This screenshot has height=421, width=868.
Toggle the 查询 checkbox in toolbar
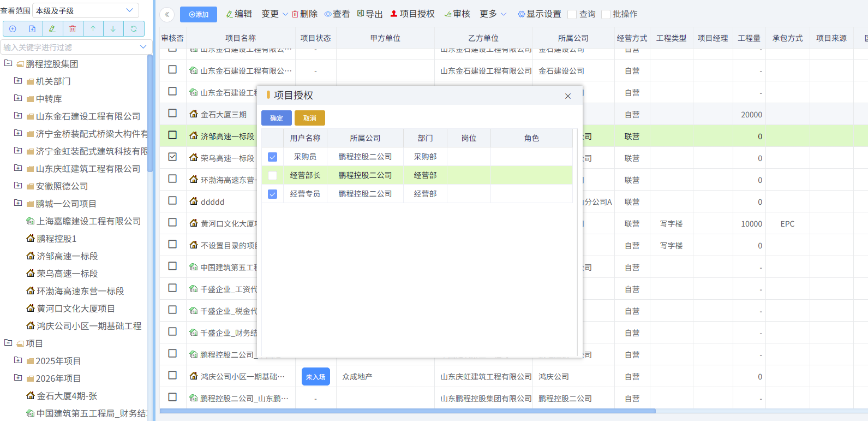pyautogui.click(x=572, y=15)
